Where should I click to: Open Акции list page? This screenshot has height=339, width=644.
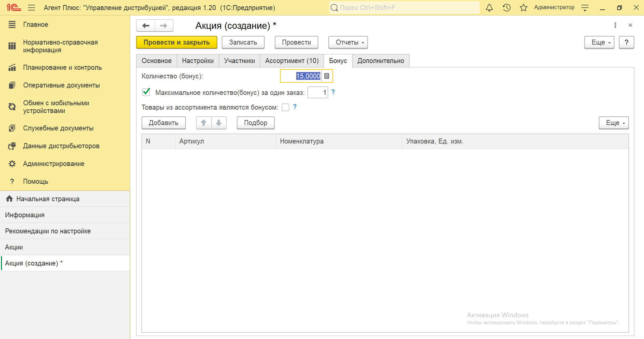[65, 247]
